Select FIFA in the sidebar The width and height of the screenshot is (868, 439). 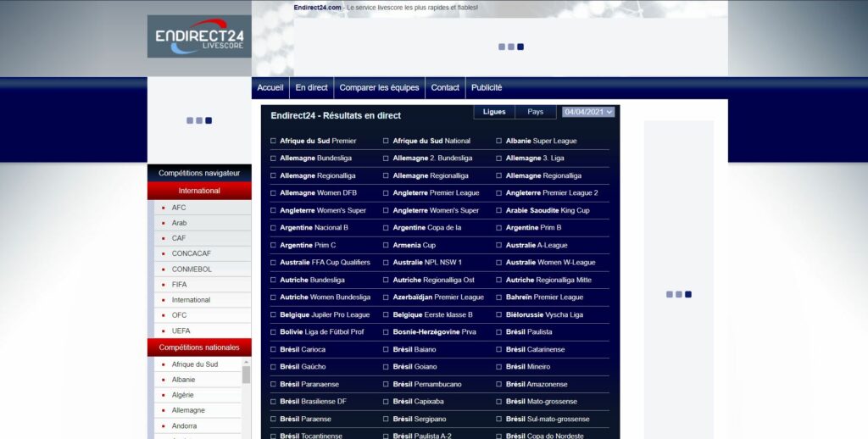pyautogui.click(x=180, y=285)
